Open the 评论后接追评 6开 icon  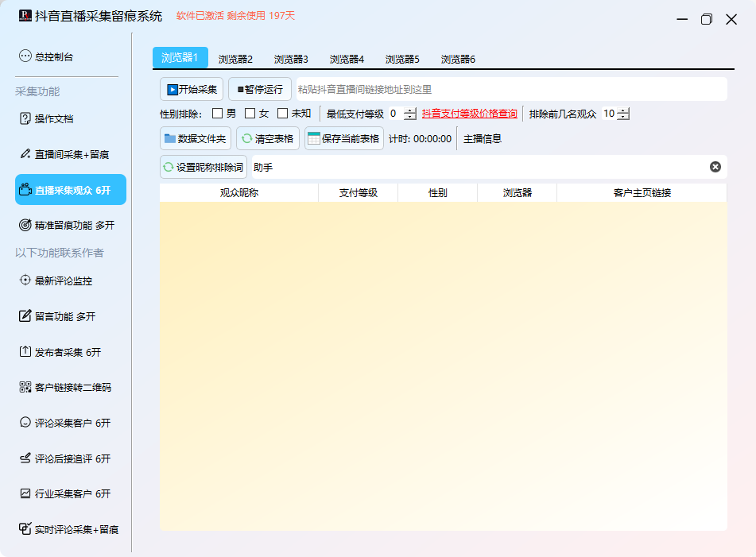pyautogui.click(x=25, y=458)
